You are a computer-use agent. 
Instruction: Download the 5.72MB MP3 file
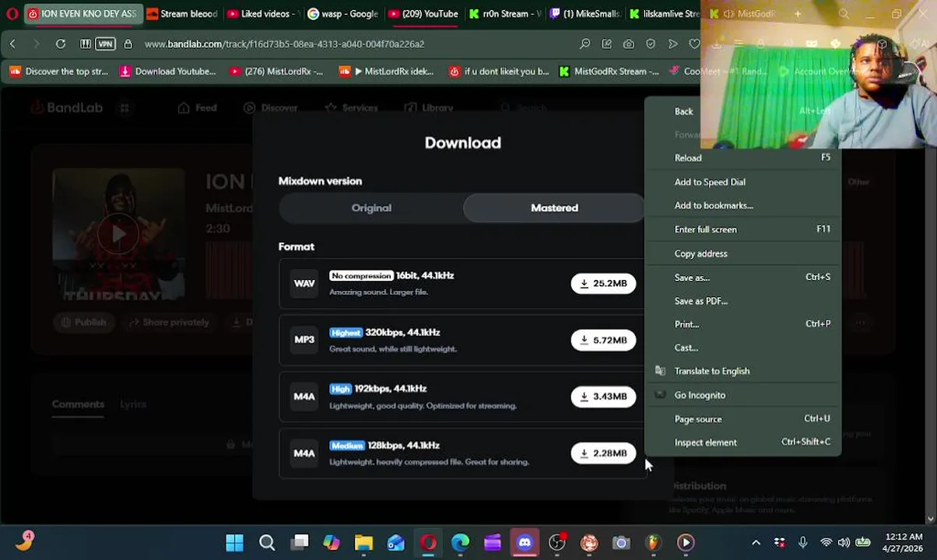[603, 340]
